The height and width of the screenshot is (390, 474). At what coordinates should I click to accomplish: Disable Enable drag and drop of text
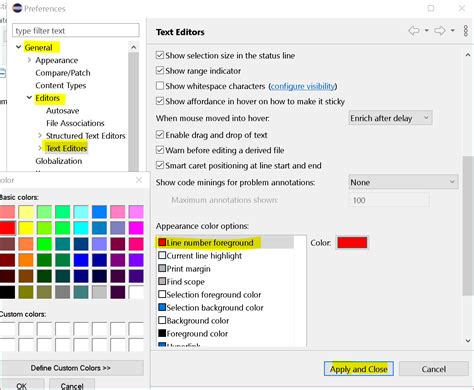coord(160,135)
